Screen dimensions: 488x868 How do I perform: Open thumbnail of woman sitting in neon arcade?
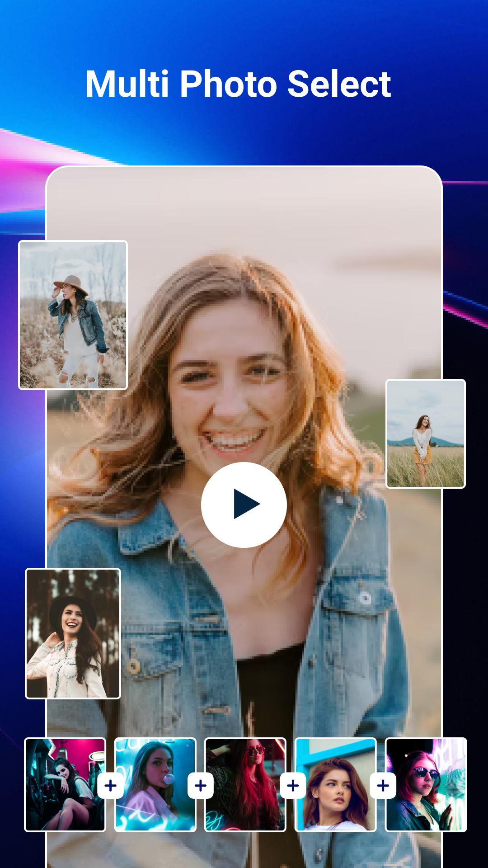click(65, 784)
